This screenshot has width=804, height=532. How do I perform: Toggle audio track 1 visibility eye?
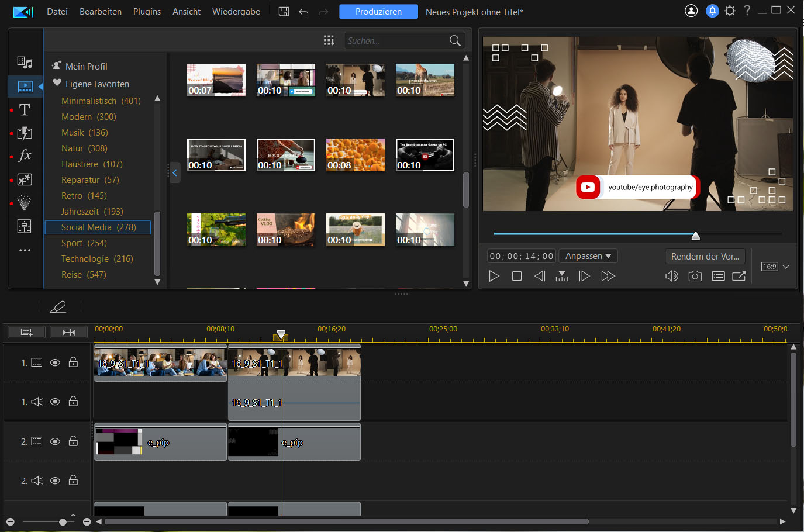pyautogui.click(x=55, y=402)
